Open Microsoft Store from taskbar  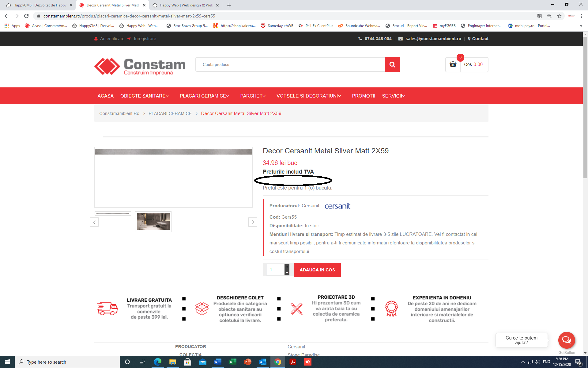(x=187, y=362)
